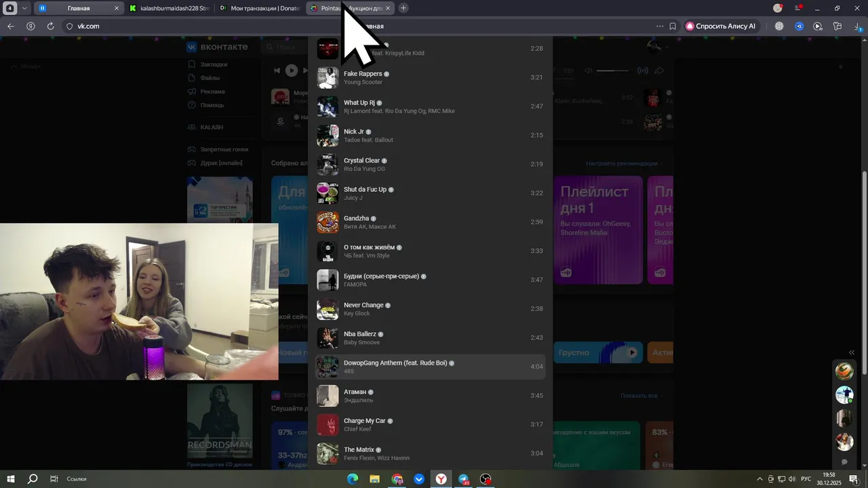The width and height of the screenshot is (868, 488).
Task: Switch to kalashburmaldash228 Kick stream tab
Action: 169,8
